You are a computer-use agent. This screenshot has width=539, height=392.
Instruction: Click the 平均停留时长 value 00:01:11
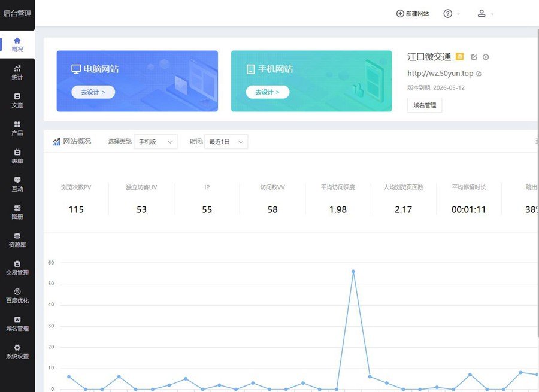(468, 209)
